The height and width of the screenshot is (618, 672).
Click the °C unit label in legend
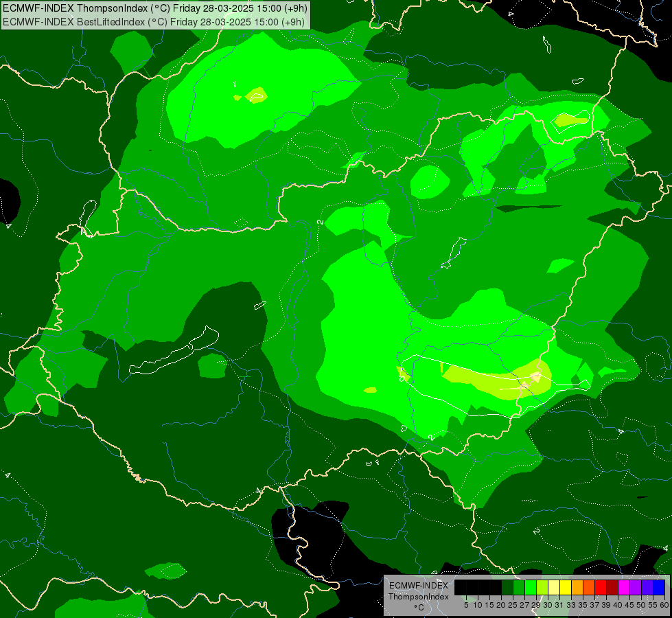coord(419,608)
